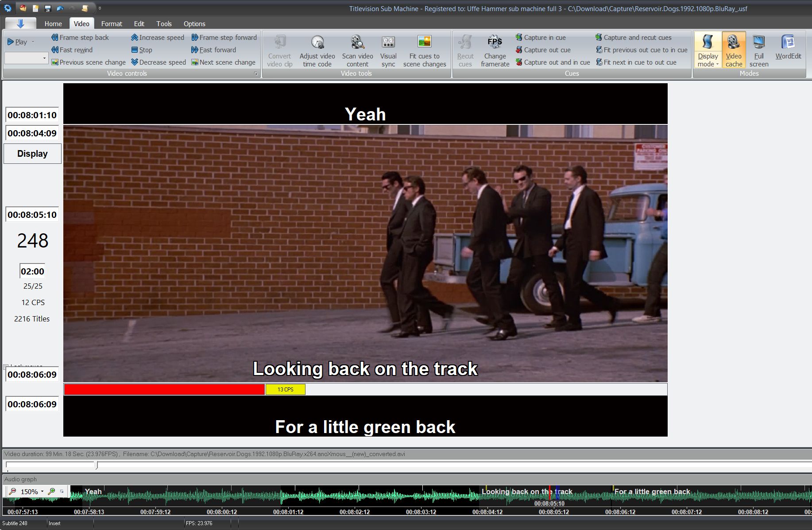Toggle Video cache mode
812x530 pixels.
(x=734, y=50)
